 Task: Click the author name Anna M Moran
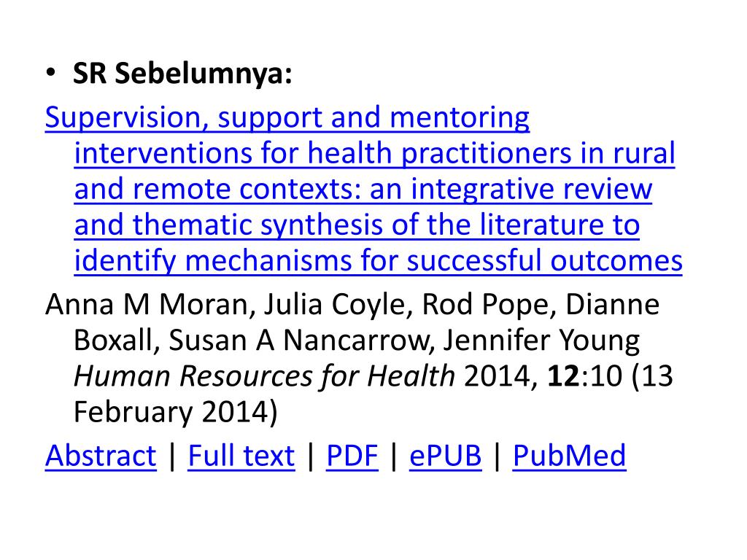(x=147, y=304)
